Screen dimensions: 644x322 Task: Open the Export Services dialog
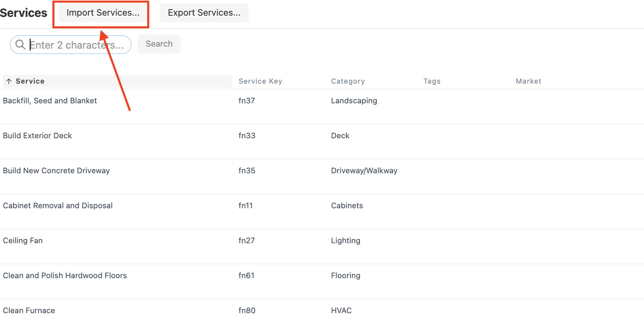click(x=204, y=13)
